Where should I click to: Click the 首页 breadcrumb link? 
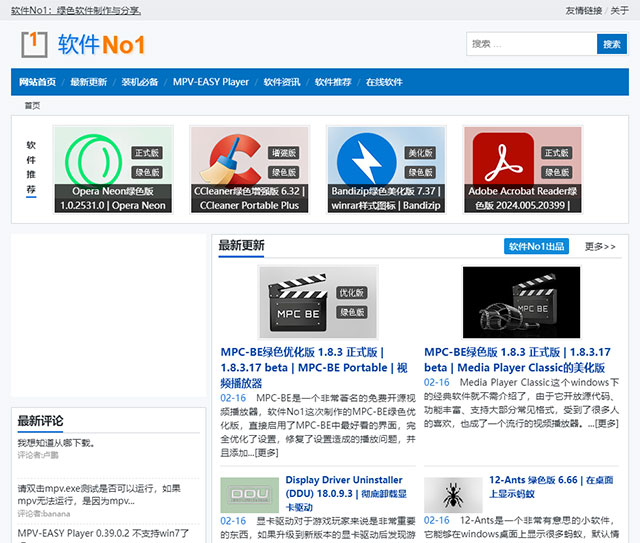(32, 105)
